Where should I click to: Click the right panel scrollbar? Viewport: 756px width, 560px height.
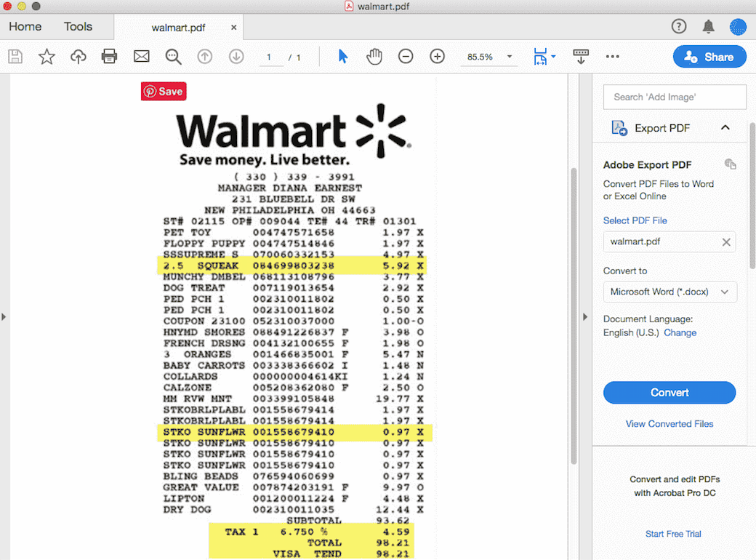point(752,196)
